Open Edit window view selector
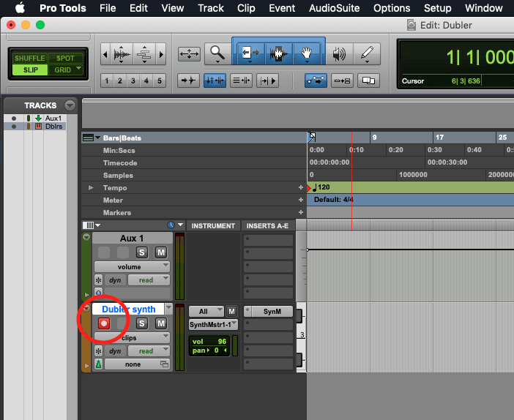This screenshot has height=420, width=514. tap(92, 225)
